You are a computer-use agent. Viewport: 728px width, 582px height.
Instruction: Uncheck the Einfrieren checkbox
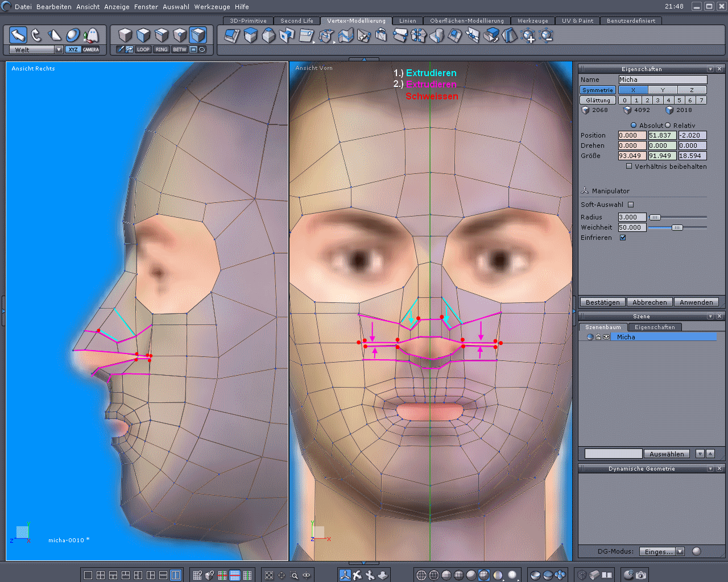[x=623, y=238]
